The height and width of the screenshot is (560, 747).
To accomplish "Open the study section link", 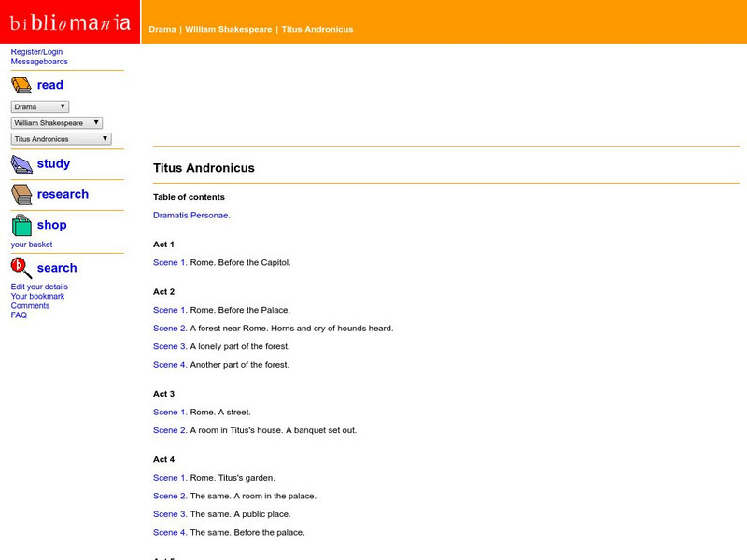I will tap(53, 163).
